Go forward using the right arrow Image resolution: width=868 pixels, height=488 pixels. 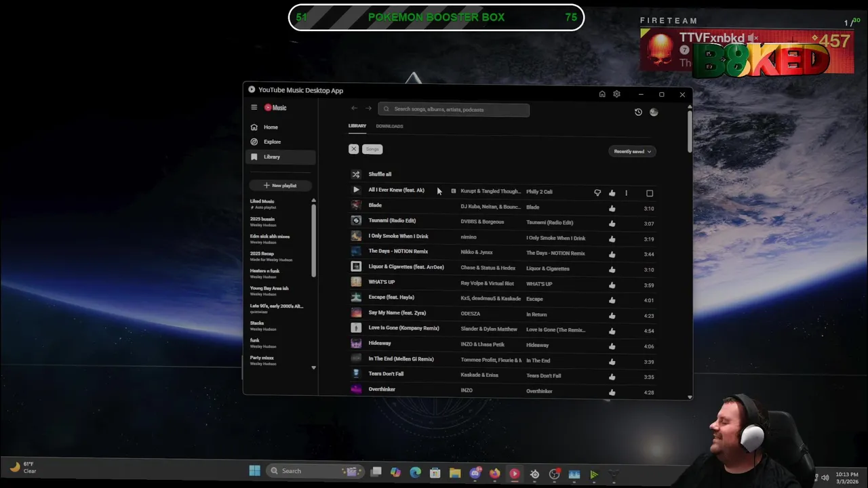point(369,108)
